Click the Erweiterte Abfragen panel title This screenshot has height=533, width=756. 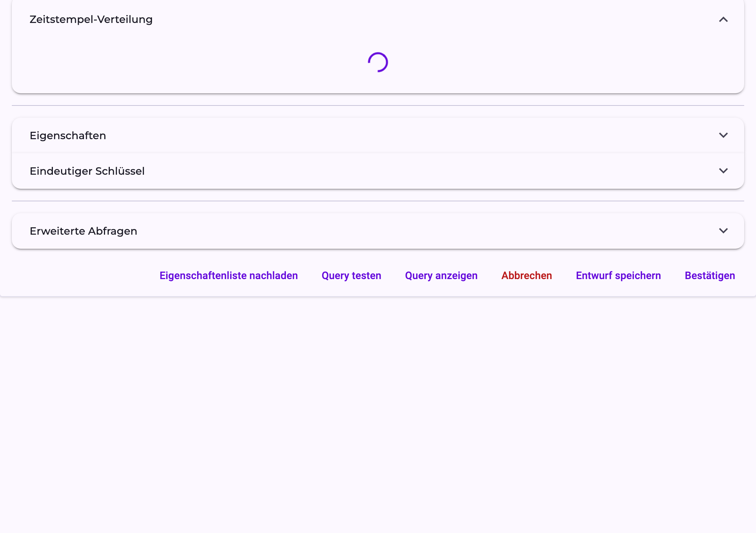[83, 231]
